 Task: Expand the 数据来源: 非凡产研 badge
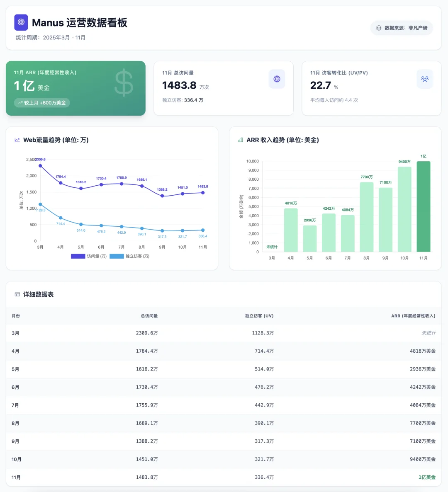[402, 28]
